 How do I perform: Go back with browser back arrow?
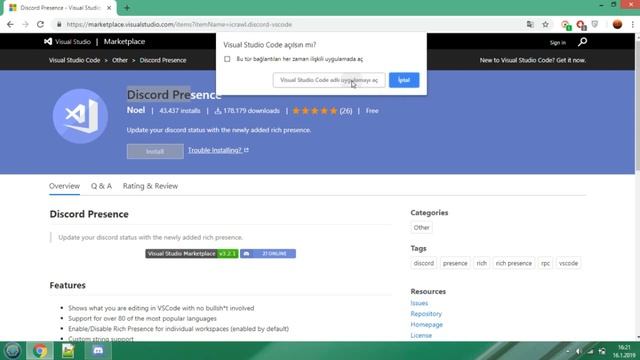(x=10, y=24)
